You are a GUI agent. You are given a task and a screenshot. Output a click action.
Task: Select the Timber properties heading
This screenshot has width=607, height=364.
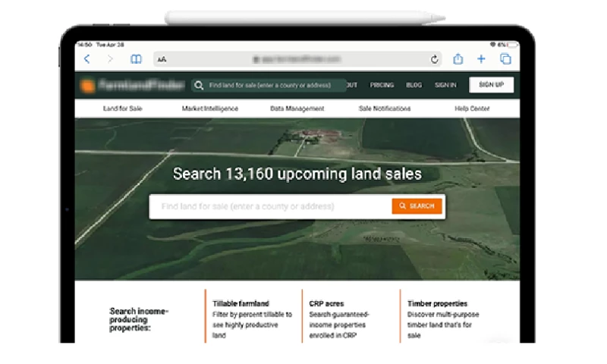437,303
